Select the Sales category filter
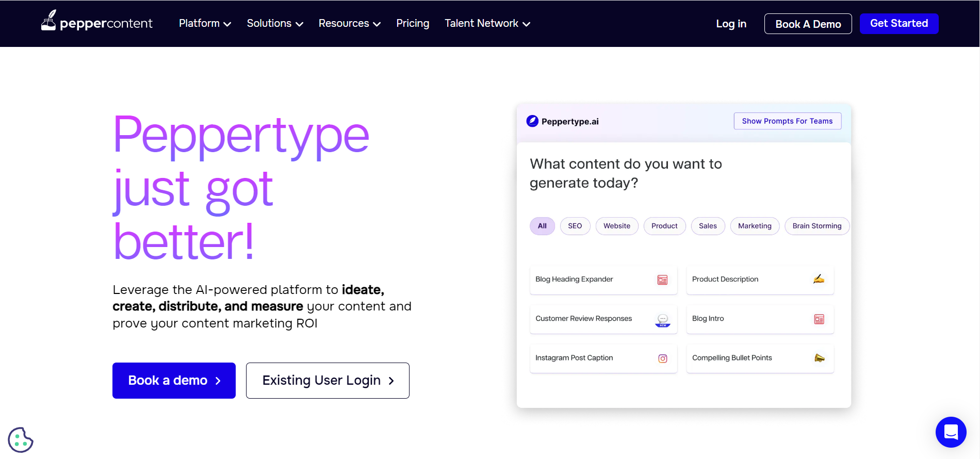Image resolution: width=980 pixels, height=459 pixels. click(x=708, y=226)
